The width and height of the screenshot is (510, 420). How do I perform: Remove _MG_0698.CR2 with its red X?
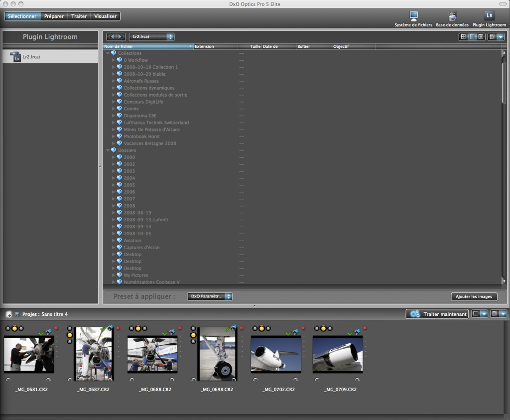pos(242,328)
